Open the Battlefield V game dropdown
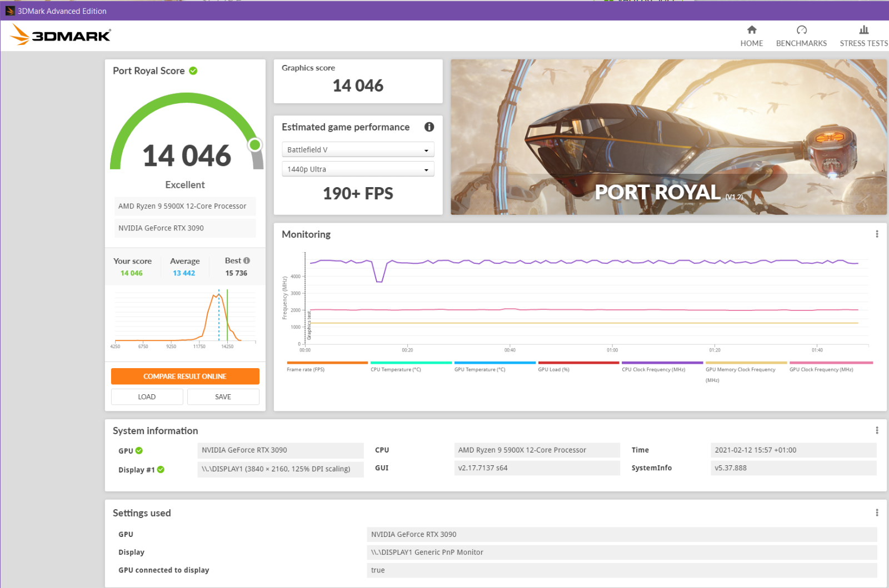The height and width of the screenshot is (588, 889). tap(358, 150)
